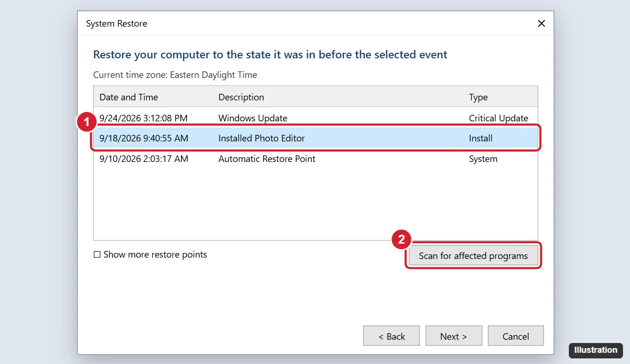Select the Installed Photo Editor restore point
Screen dimensions: 630x364
(x=315, y=138)
